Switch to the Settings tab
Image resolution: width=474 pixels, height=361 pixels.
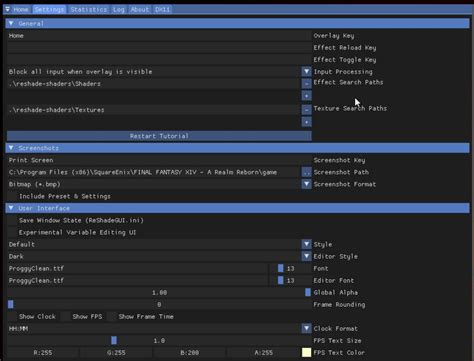49,9
